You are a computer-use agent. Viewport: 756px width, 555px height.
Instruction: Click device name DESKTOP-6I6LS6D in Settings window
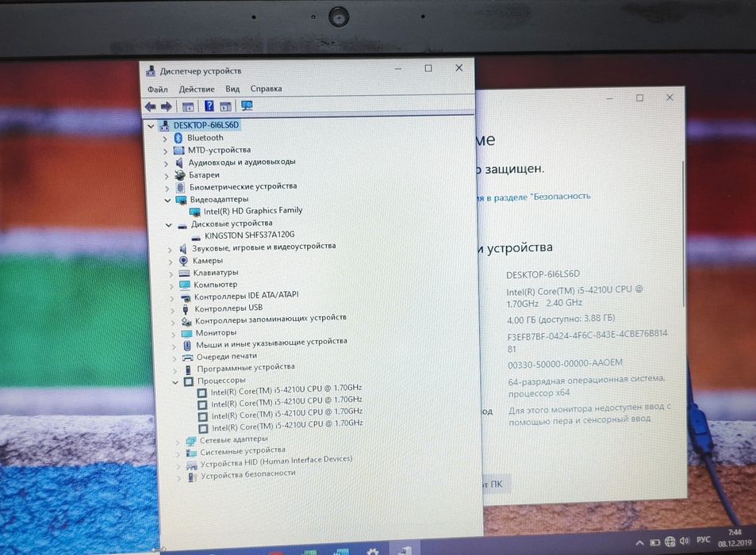(543, 274)
